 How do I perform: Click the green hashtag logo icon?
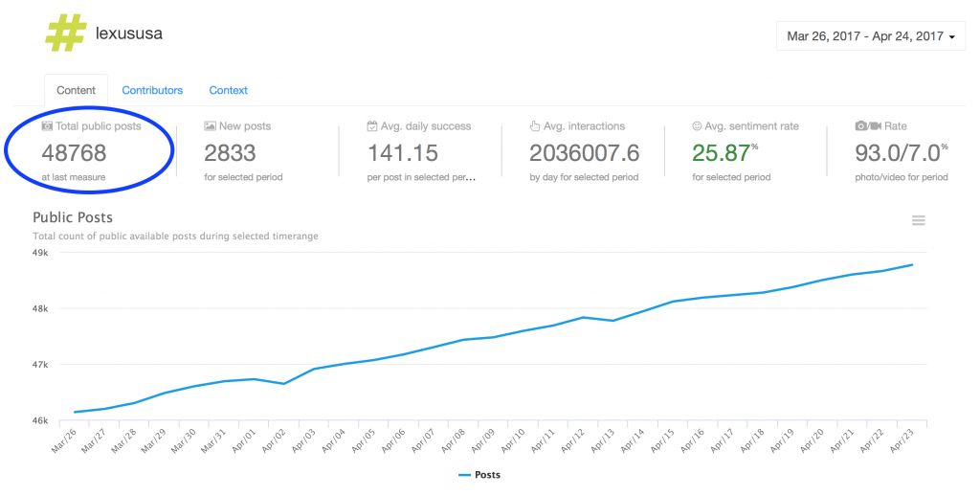pos(66,34)
